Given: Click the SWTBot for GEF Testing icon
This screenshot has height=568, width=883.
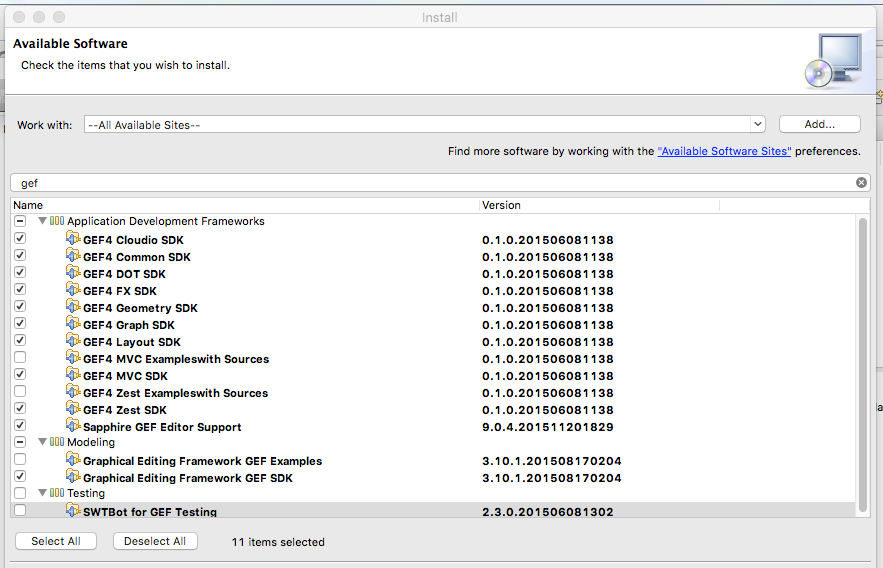Looking at the screenshot, I should [x=72, y=511].
